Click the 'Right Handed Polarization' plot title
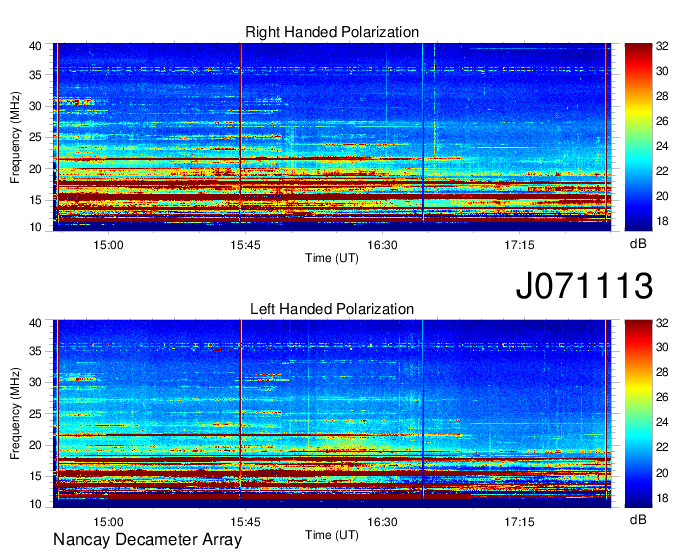The width and height of the screenshot is (680, 552). pos(332,32)
